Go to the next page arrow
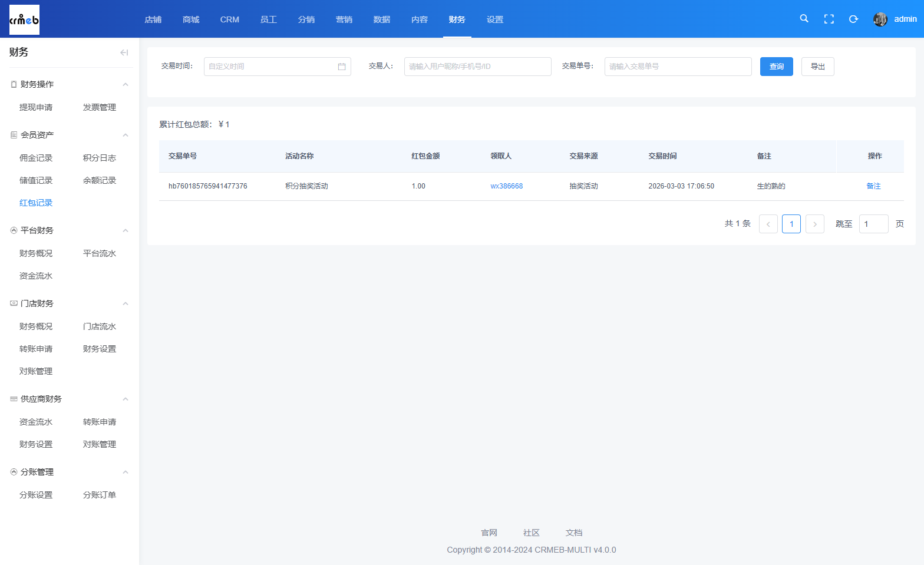 tap(814, 224)
